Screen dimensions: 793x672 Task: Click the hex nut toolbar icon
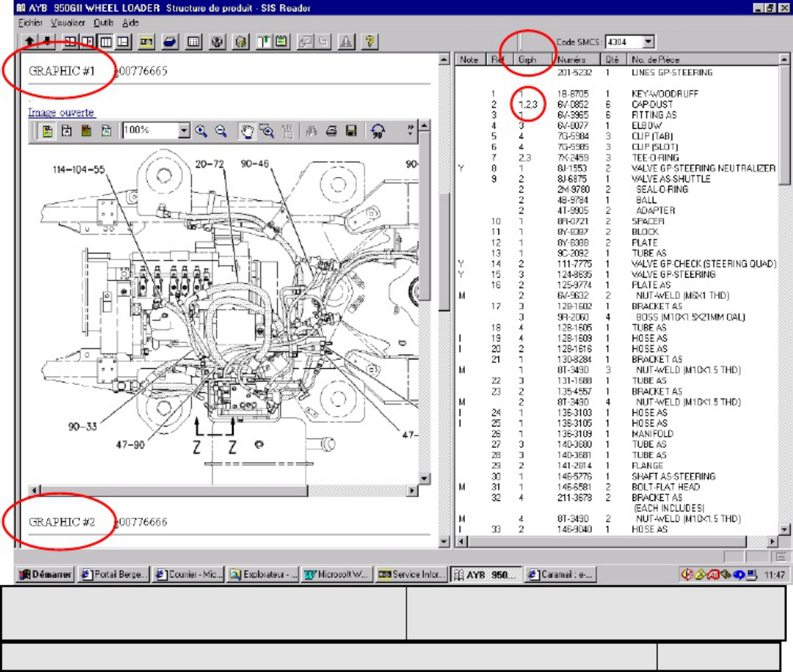pyautogui.click(x=217, y=42)
